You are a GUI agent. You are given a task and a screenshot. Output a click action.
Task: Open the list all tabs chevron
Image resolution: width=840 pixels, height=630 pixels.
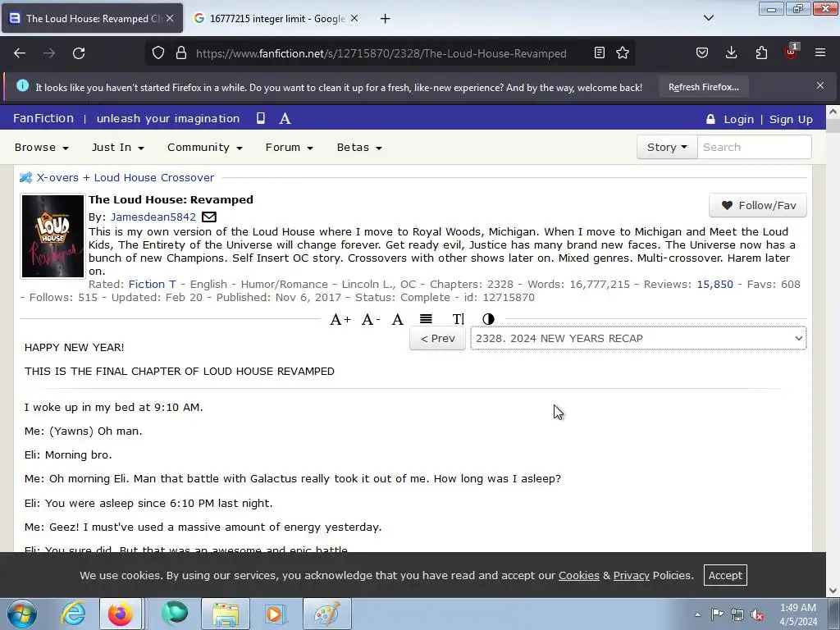[x=708, y=18]
